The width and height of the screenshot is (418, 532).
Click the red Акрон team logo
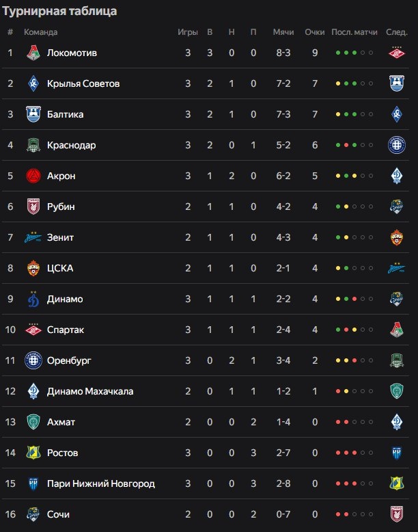pyautogui.click(x=33, y=176)
